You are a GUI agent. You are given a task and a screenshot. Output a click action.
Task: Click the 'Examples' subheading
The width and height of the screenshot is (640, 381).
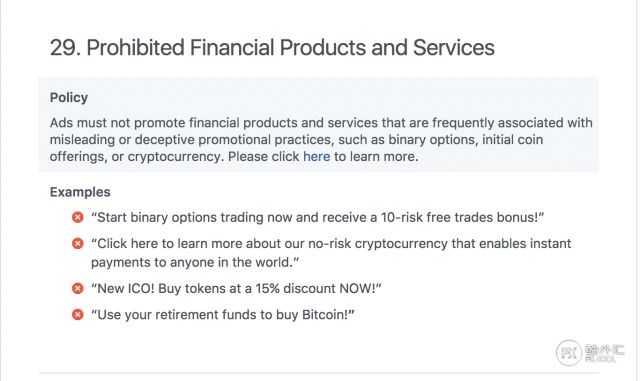80,192
